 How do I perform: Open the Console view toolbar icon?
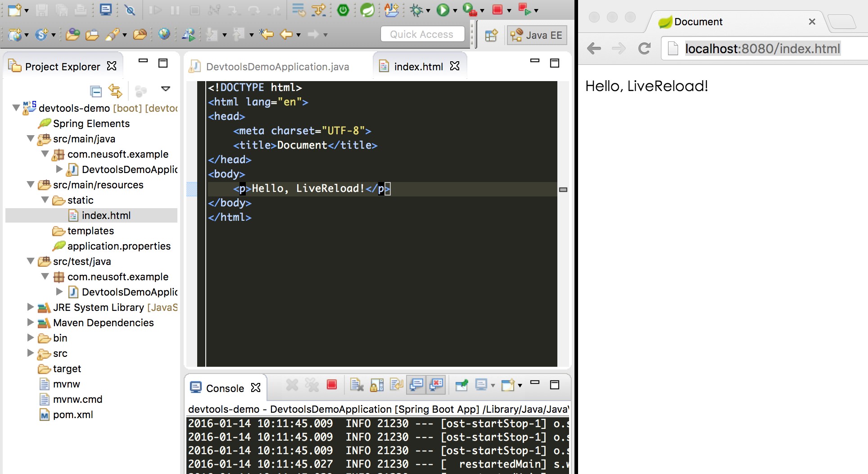(106, 10)
